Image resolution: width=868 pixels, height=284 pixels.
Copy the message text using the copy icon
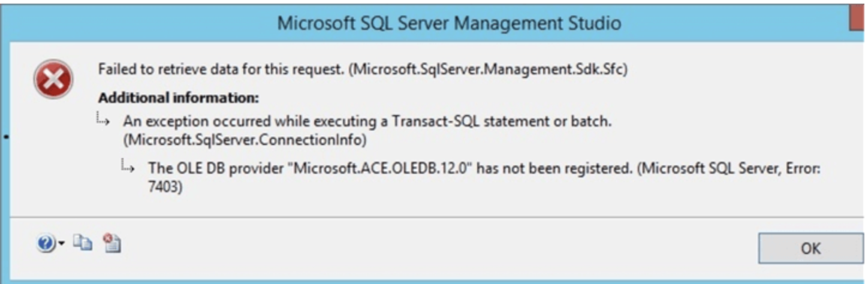(83, 243)
